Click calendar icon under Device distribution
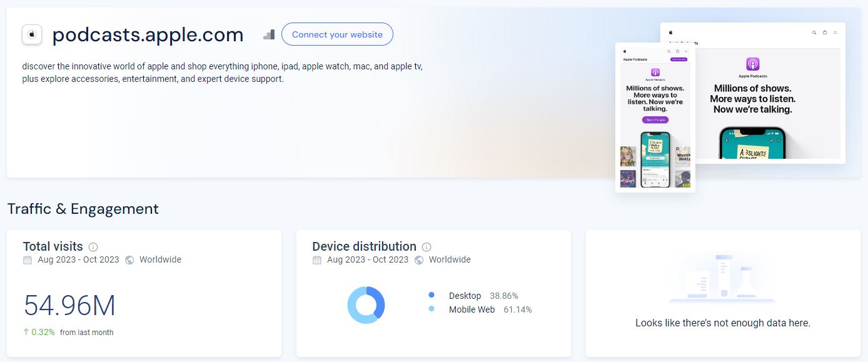 pos(317,260)
